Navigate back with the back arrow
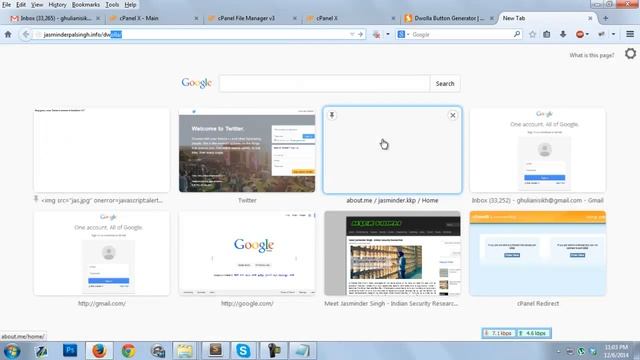The image size is (640, 360). [x=25, y=34]
